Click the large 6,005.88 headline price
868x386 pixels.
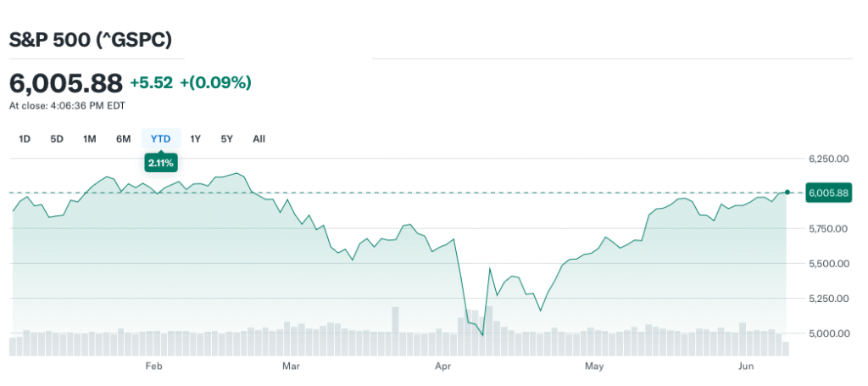(66, 83)
